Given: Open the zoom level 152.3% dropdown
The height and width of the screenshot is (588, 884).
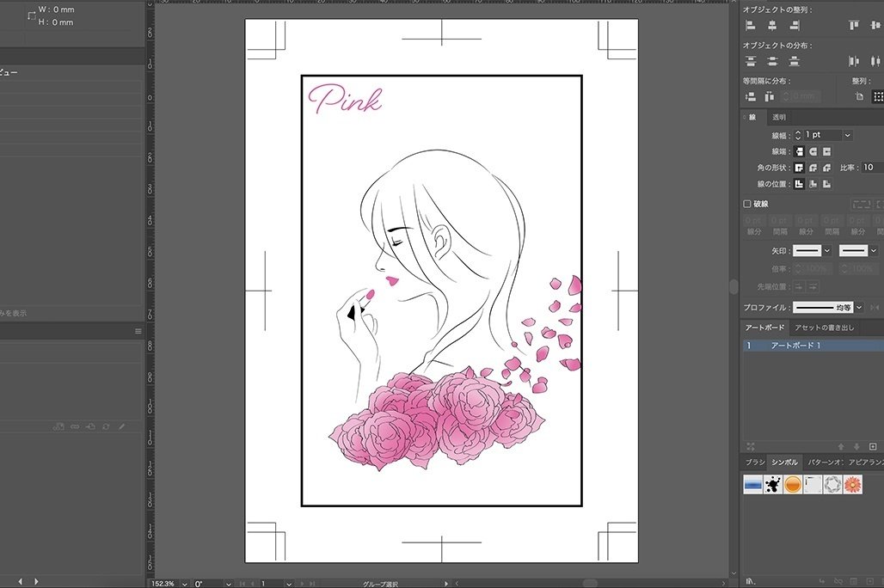Looking at the screenshot, I should click(184, 584).
